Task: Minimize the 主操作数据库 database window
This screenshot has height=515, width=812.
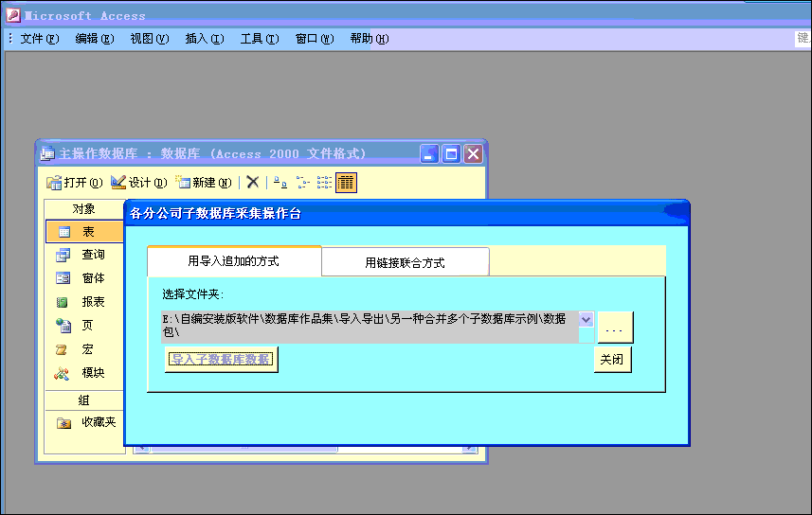Action: 429,153
